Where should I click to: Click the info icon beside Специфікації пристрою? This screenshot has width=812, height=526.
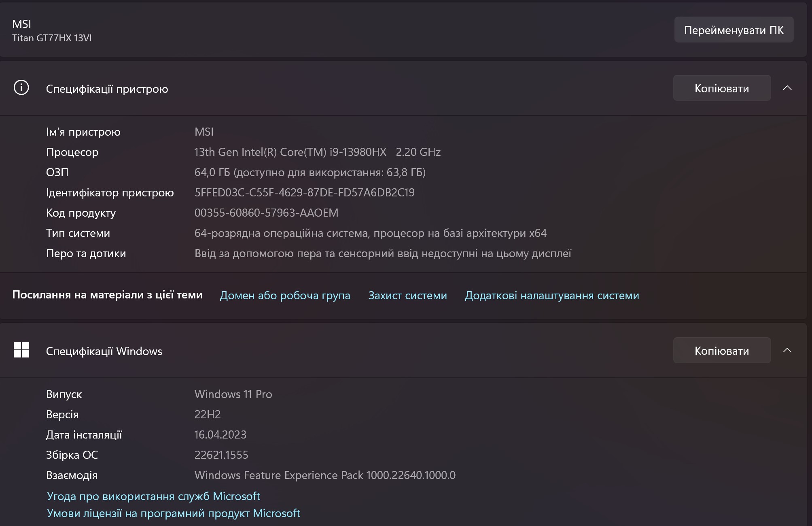21,88
